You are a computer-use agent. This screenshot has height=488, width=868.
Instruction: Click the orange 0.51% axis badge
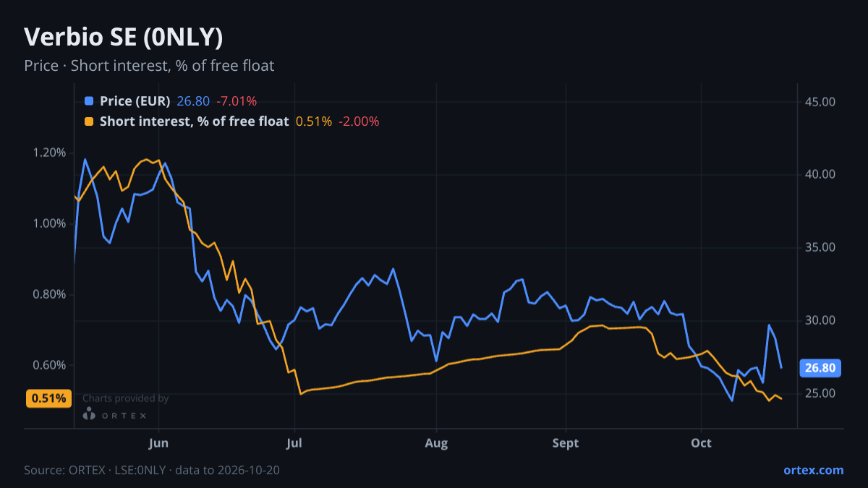point(48,398)
